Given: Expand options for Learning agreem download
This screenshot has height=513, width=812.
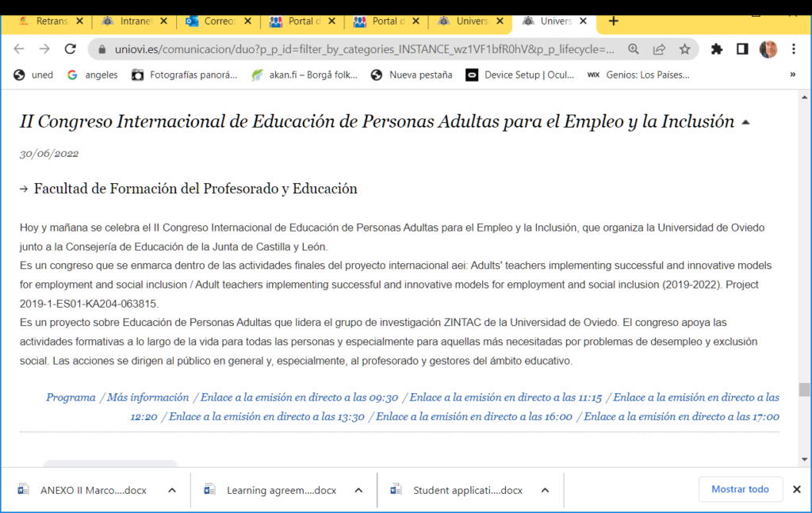Looking at the screenshot, I should coord(358,490).
